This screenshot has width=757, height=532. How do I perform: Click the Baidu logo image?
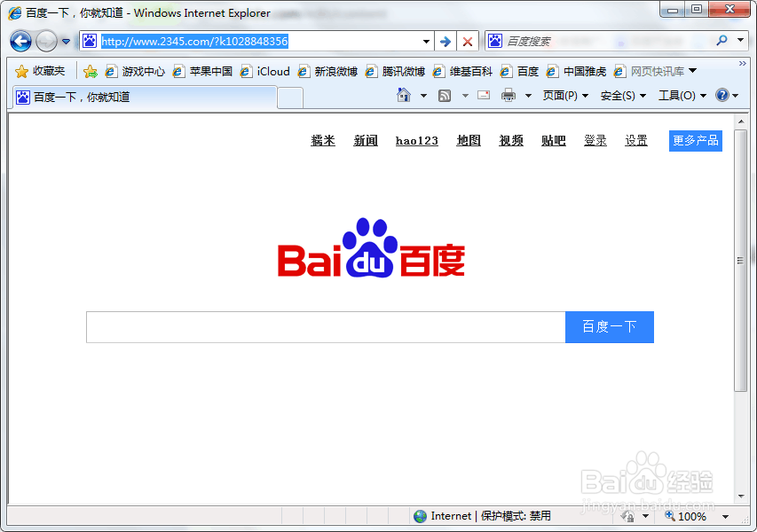371,248
